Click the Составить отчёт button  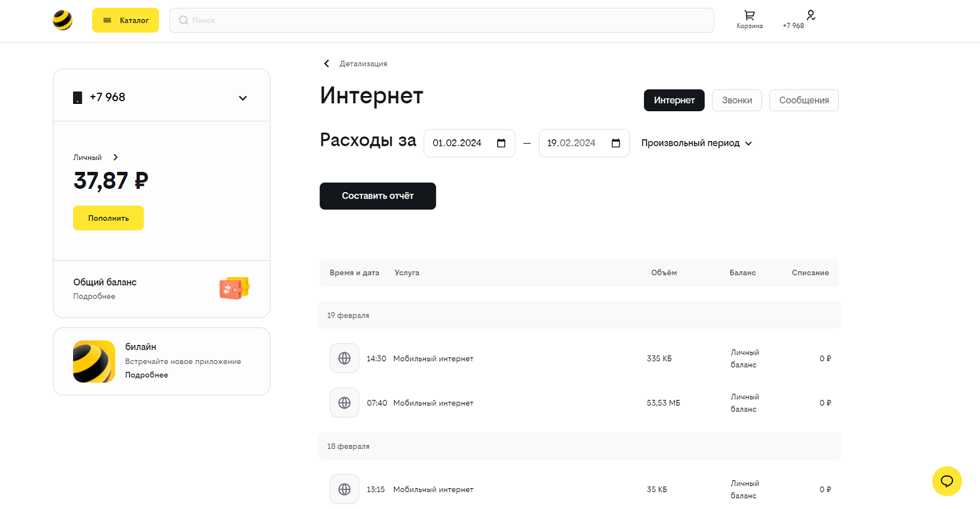click(x=378, y=196)
